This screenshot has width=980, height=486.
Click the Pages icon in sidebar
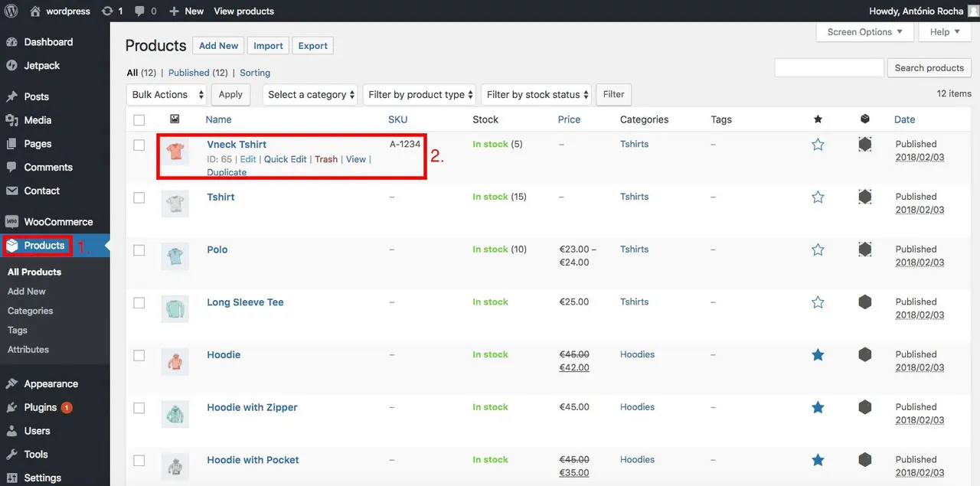click(x=11, y=144)
